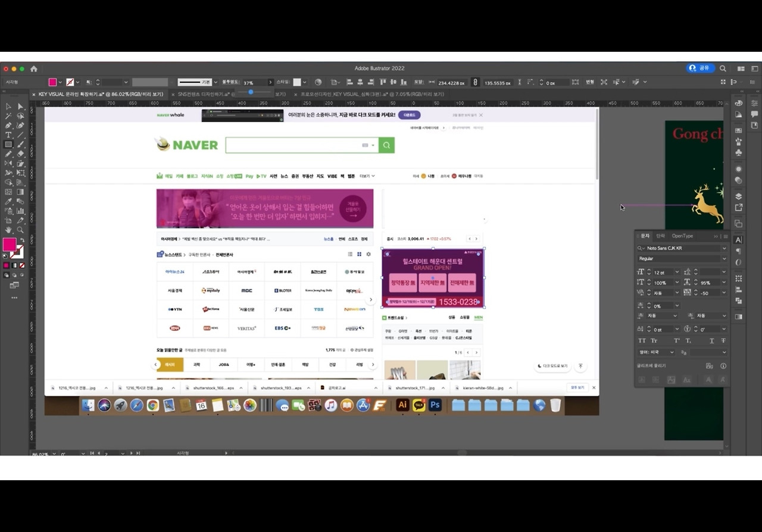
Task: Expand the opacity slider arrow next to 37%
Action: 270,82
